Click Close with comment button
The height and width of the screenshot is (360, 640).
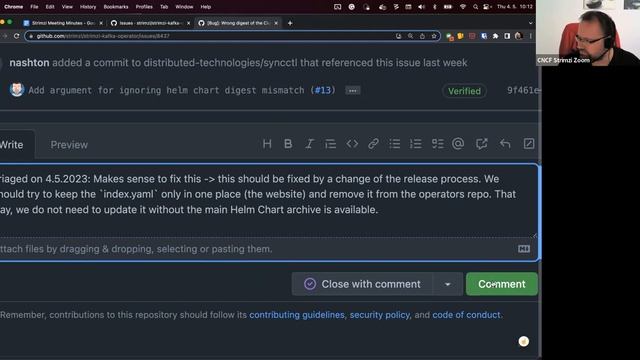(362, 284)
